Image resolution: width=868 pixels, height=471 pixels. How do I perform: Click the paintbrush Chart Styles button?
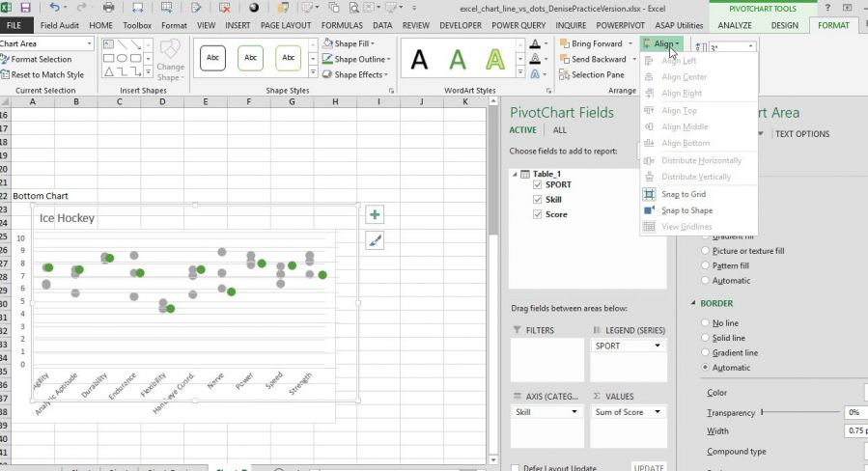pos(375,240)
